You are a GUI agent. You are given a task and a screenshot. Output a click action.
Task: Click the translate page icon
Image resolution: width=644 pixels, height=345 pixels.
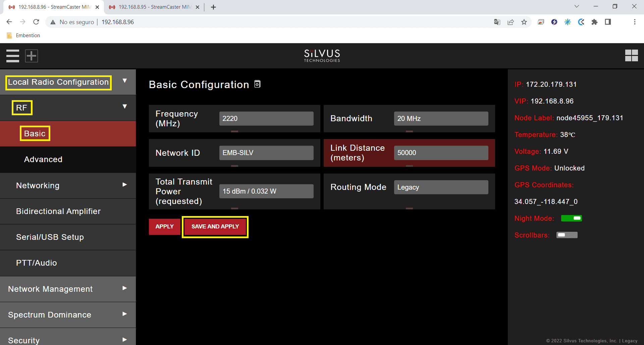pyautogui.click(x=497, y=22)
